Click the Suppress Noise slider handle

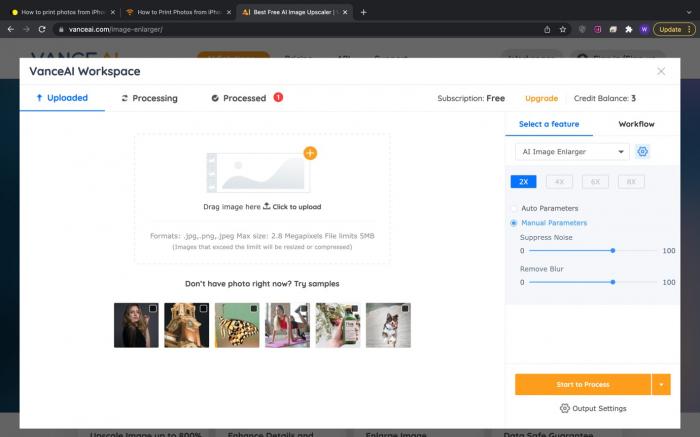pyautogui.click(x=613, y=251)
